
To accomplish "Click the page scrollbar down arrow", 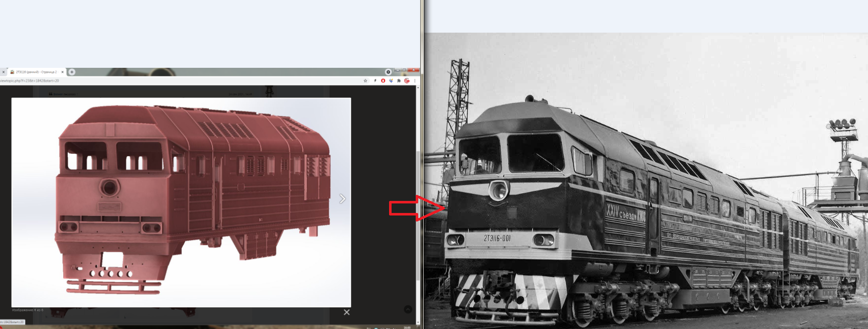I will (418, 321).
